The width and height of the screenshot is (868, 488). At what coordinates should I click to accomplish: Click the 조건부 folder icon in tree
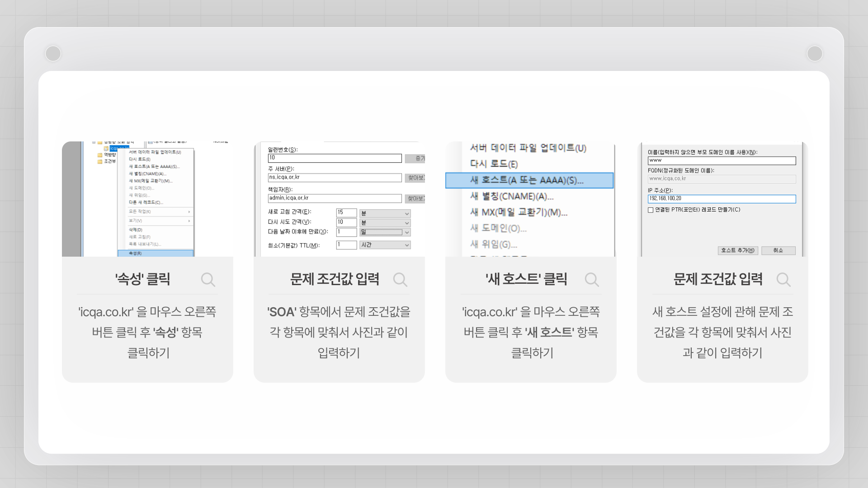pos(100,161)
